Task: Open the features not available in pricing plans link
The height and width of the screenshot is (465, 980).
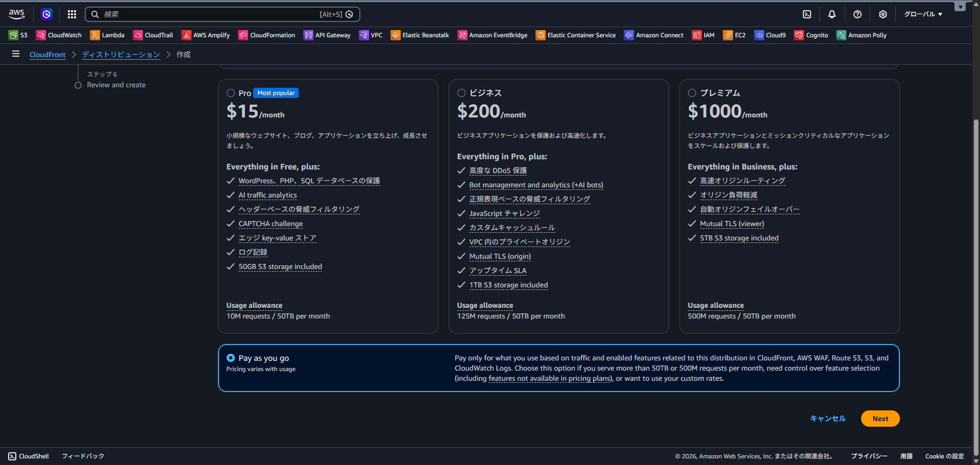Action: click(550, 378)
